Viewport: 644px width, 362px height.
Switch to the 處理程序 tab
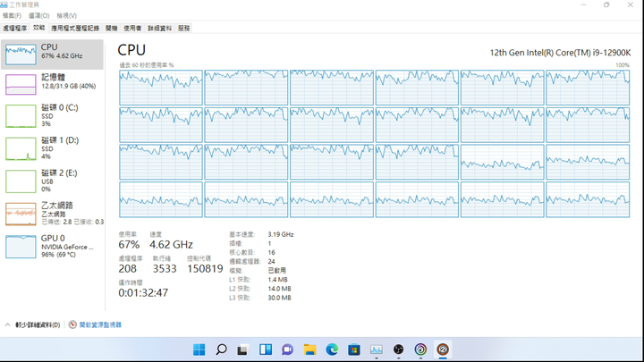click(15, 29)
